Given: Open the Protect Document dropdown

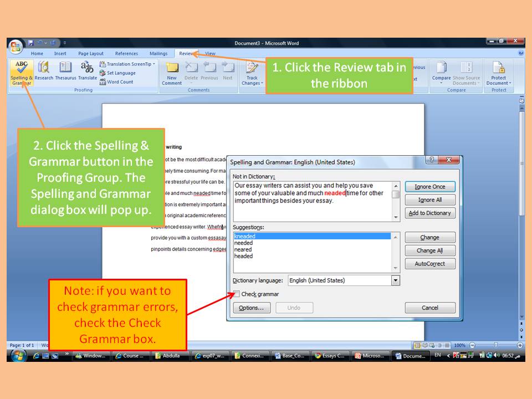Looking at the screenshot, I should [x=498, y=74].
